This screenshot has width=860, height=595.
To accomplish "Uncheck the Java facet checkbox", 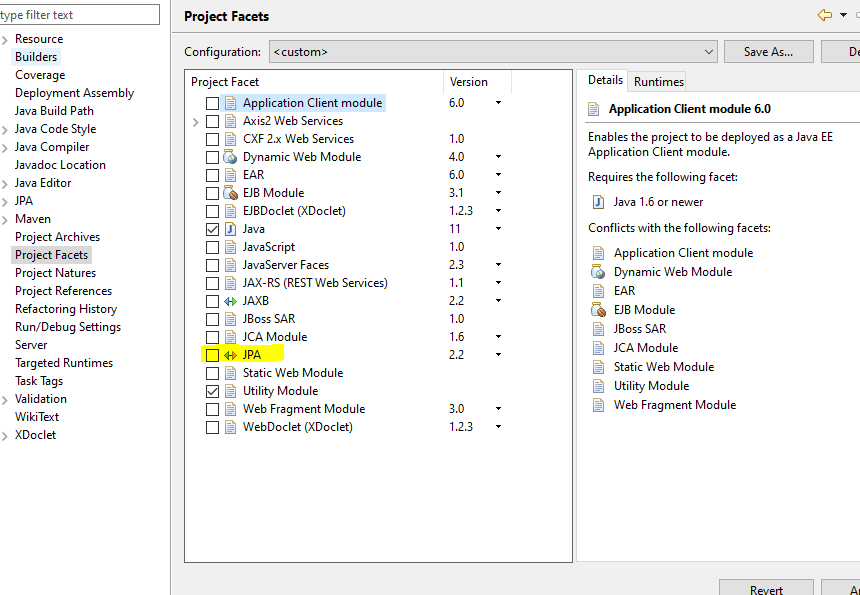I will click(212, 228).
